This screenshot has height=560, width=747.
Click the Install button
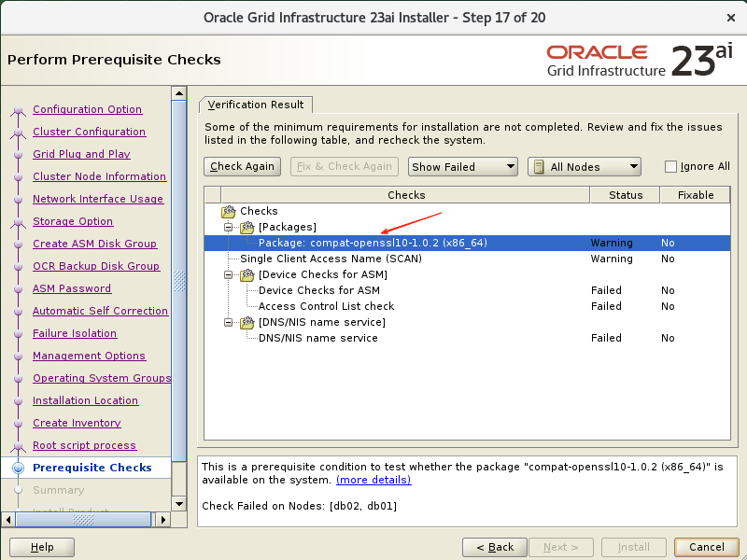point(634,547)
